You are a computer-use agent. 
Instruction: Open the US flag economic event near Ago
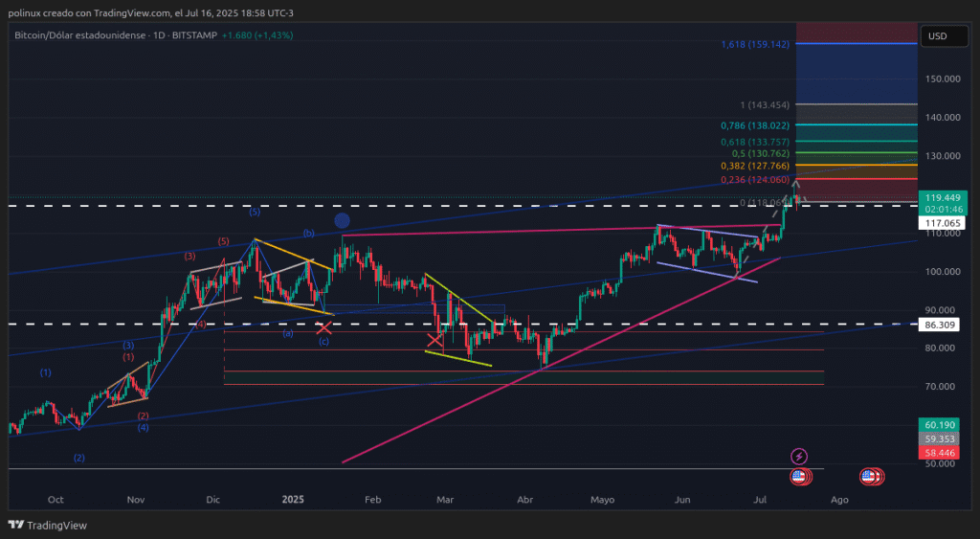[x=869, y=476]
